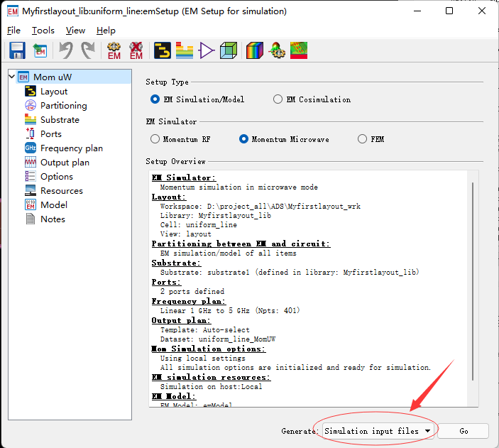Click the rainbow cube visualization icon

point(255,50)
